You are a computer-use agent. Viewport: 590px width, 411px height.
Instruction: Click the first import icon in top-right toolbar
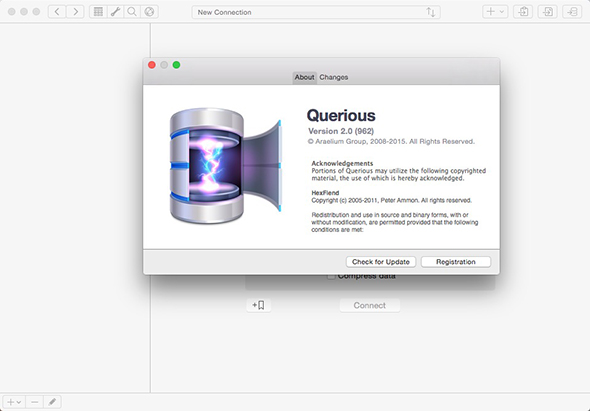pyautogui.click(x=523, y=12)
